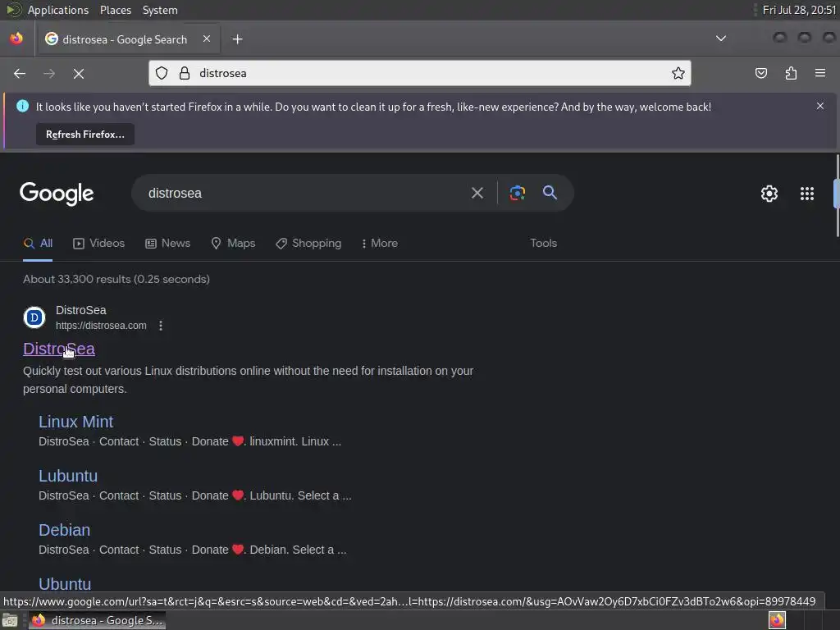Screen dimensions: 840x630
Task: Open the Firefox hamburger menu
Action: (820, 73)
